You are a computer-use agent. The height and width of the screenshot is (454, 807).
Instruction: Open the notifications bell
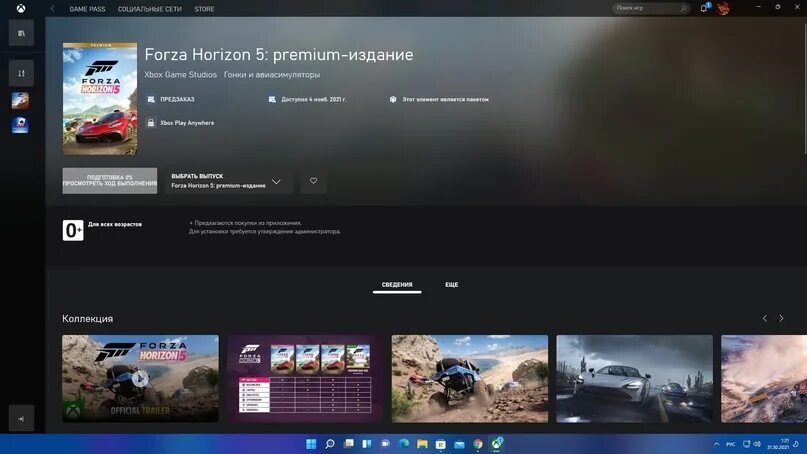tap(704, 8)
